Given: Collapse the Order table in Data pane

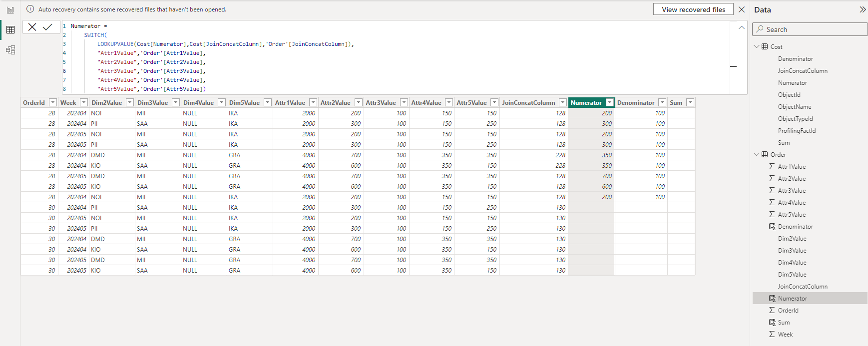Looking at the screenshot, I should point(757,154).
